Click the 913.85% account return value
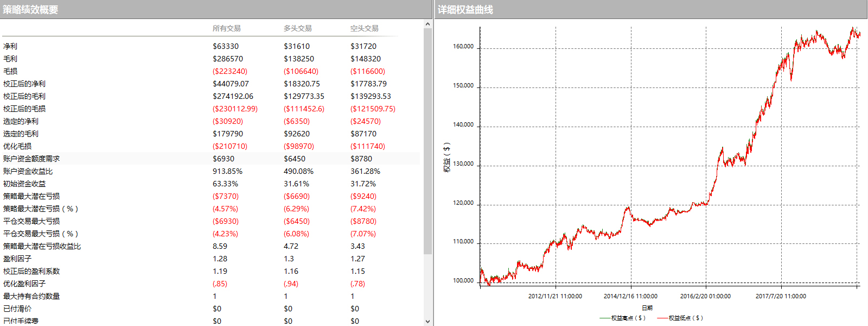 tap(227, 171)
